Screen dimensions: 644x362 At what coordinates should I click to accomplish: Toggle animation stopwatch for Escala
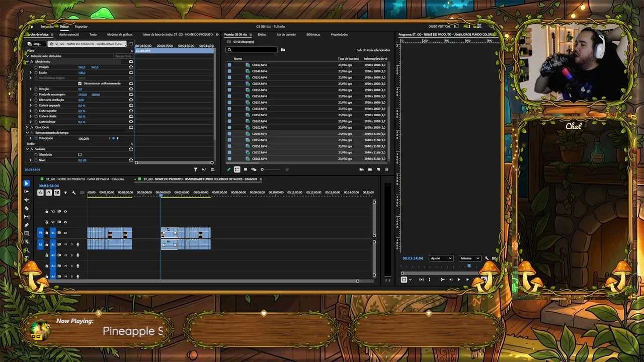(x=36, y=72)
